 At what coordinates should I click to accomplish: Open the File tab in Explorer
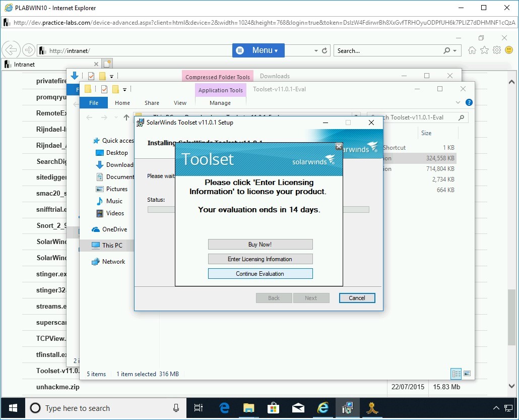[94, 103]
